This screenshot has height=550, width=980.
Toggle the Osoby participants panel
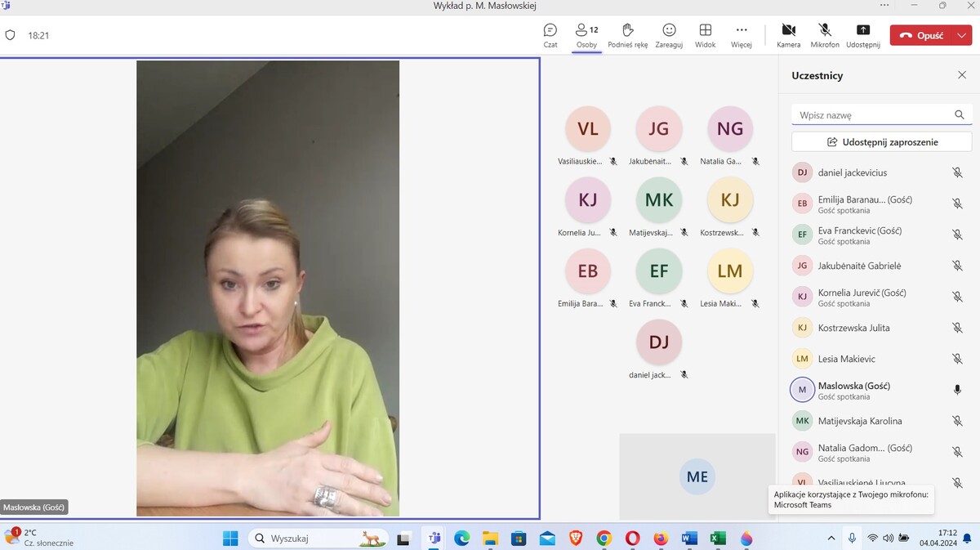coord(586,35)
